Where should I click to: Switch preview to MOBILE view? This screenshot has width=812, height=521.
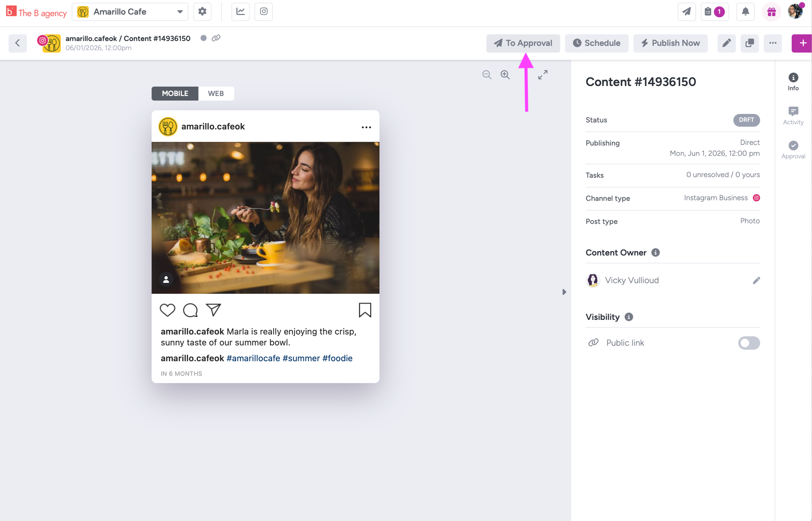point(175,93)
